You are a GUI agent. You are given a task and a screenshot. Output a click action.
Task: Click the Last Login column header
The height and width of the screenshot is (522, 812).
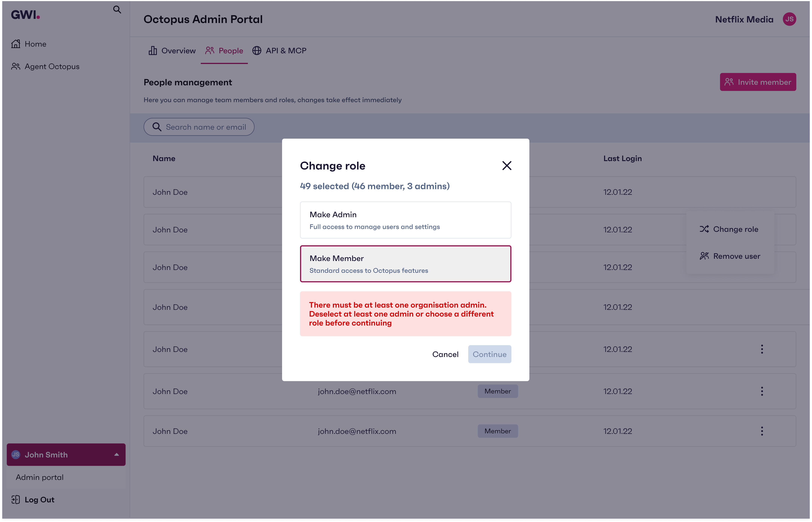[x=622, y=159]
